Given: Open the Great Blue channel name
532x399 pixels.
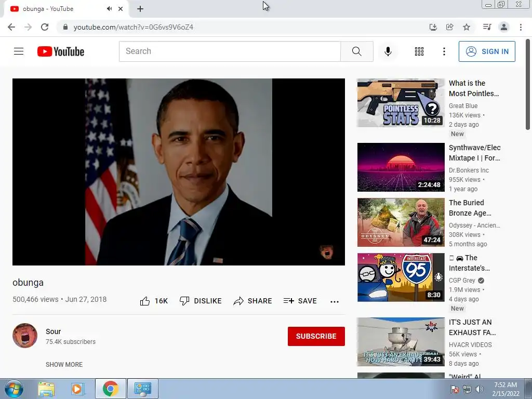Looking at the screenshot, I should coord(463,106).
